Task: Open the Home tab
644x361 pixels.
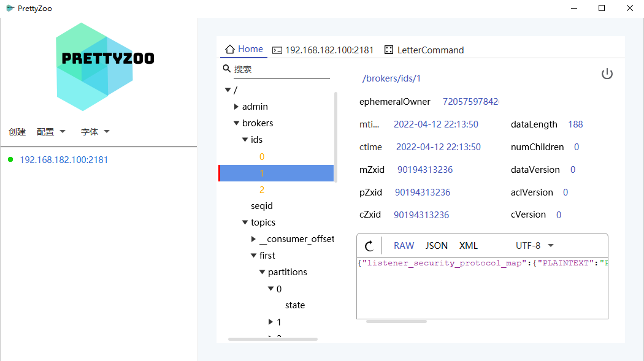Action: click(x=244, y=49)
